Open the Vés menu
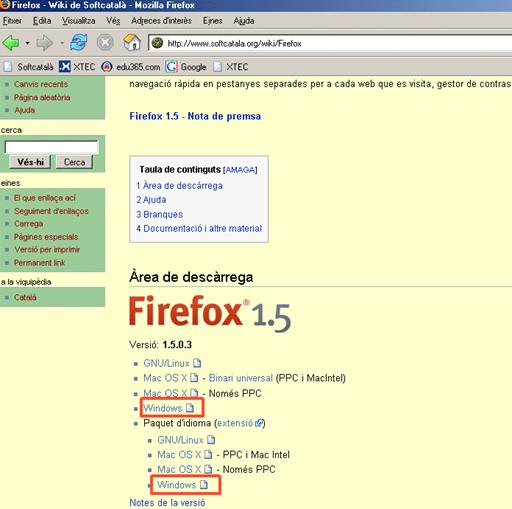 point(113,21)
